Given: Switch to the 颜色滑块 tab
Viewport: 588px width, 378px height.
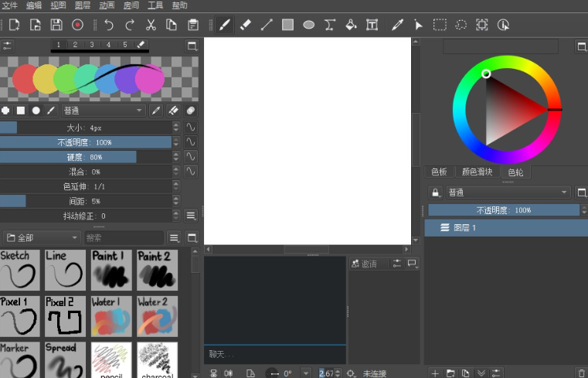Looking at the screenshot, I should pyautogui.click(x=478, y=172).
